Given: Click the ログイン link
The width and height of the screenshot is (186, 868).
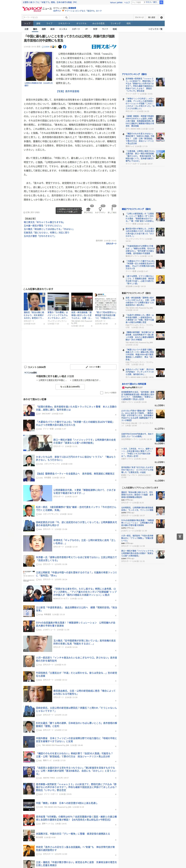Looking at the screenshot, I should coord(57,11).
